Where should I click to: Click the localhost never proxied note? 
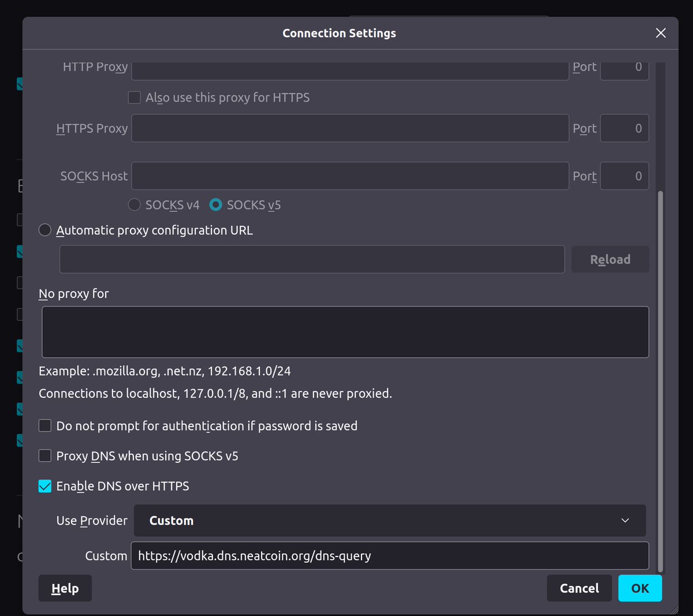(215, 394)
